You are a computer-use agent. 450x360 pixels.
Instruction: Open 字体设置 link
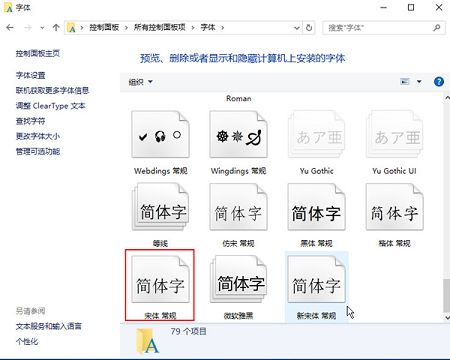point(30,75)
